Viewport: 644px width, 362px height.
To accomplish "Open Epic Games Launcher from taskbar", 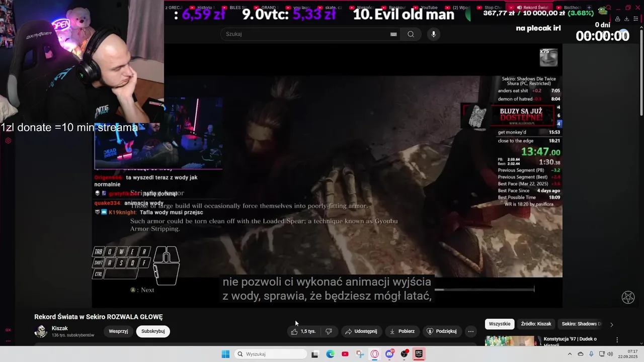I will (419, 354).
